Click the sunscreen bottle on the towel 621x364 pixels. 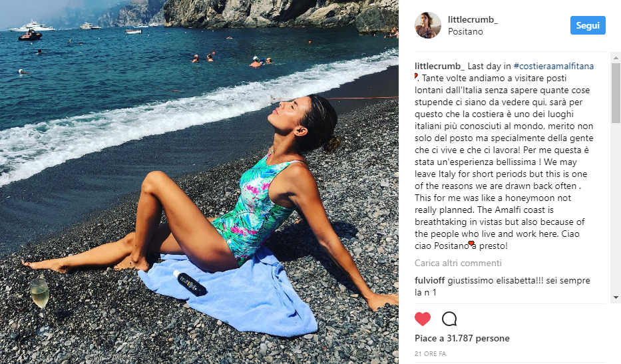(190, 283)
